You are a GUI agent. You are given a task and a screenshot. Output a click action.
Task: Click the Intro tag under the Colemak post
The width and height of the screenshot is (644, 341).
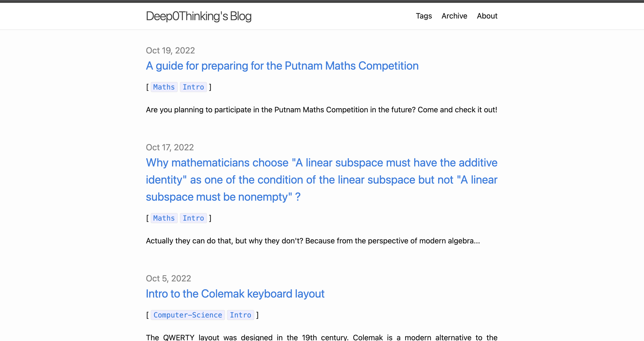click(240, 315)
